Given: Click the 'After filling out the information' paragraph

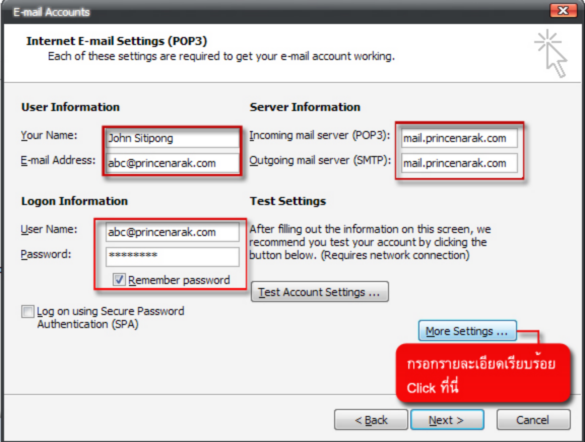Looking at the screenshot, I should pos(370,242).
